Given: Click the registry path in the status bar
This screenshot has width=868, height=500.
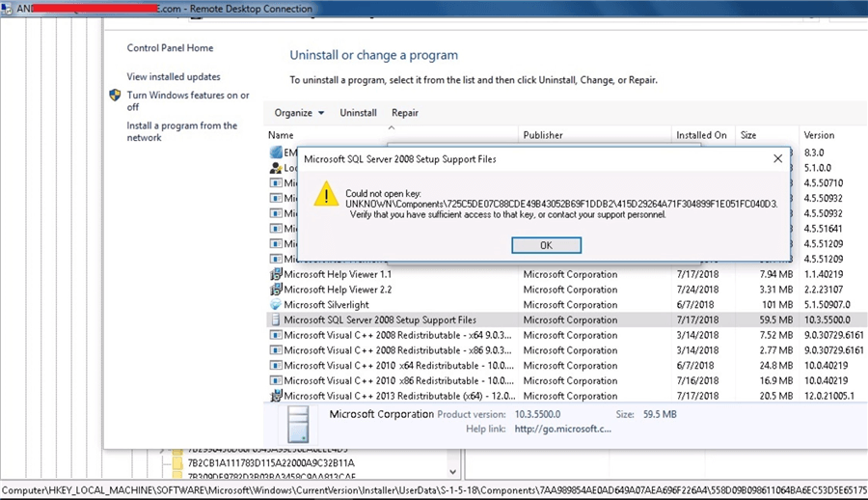Looking at the screenshot, I should 434,490.
